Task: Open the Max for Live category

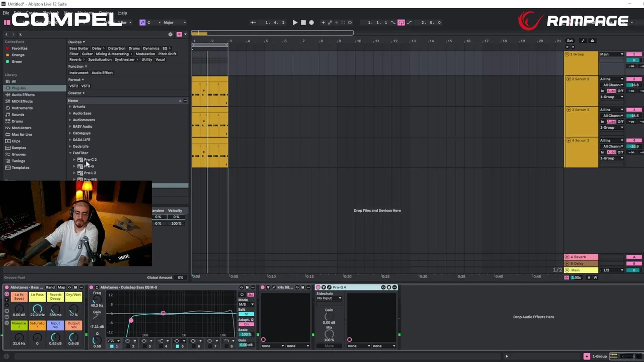Action: coord(35,134)
